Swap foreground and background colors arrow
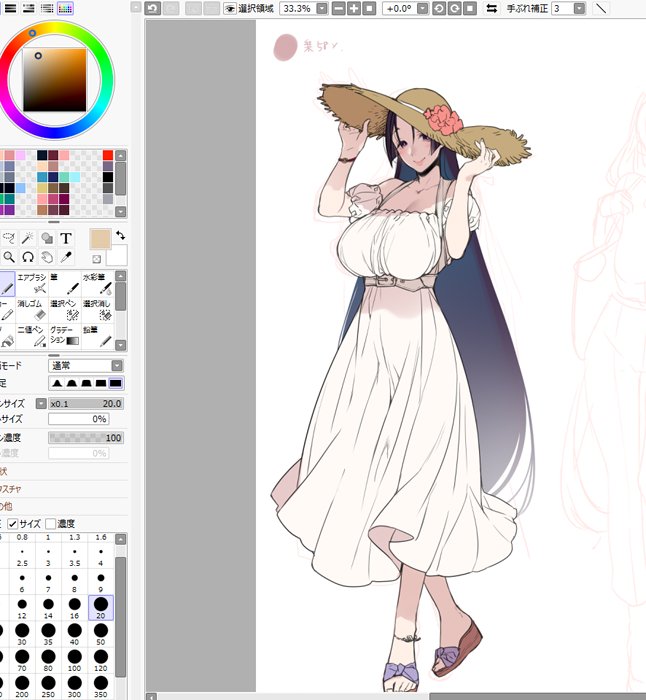Image resolution: width=646 pixels, height=700 pixels. point(121,235)
